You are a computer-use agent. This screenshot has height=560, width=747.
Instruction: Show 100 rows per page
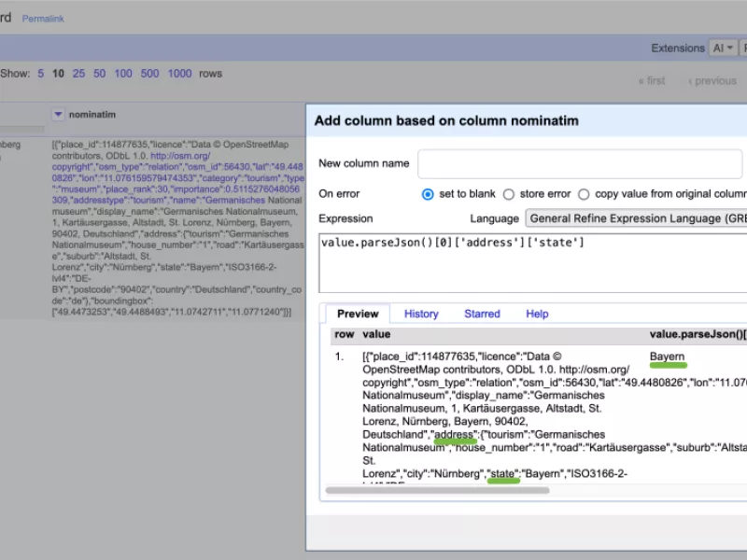123,73
